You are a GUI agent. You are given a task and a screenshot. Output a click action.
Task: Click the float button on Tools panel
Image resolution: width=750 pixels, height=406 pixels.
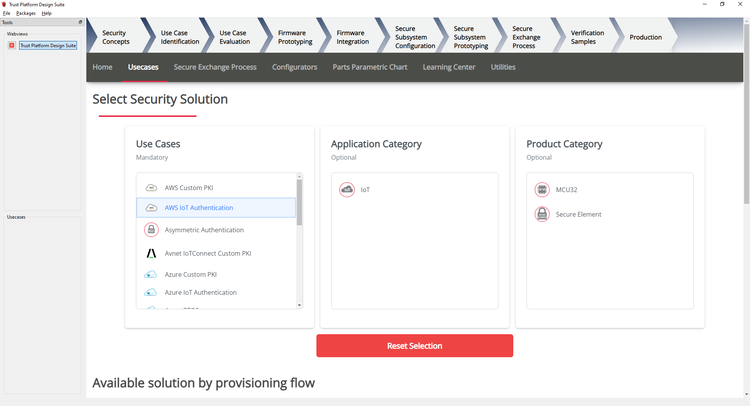click(x=80, y=22)
